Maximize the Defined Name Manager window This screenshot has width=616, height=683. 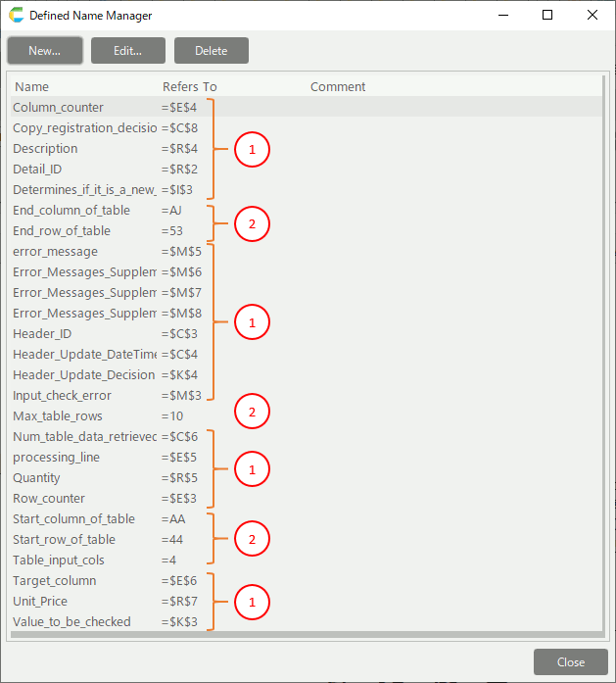point(547,16)
